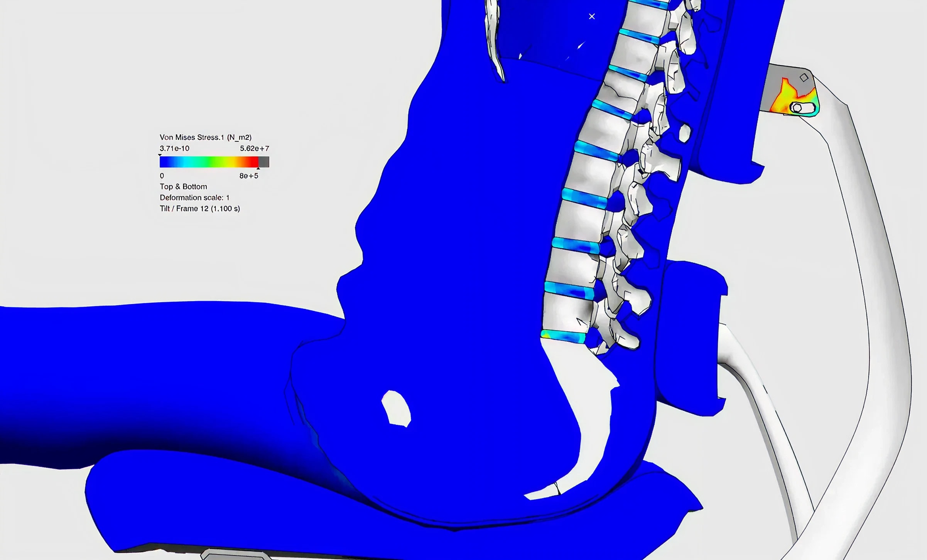This screenshot has height=560, width=927.
Task: Click the Deformation scale: 1 label
Action: [194, 197]
